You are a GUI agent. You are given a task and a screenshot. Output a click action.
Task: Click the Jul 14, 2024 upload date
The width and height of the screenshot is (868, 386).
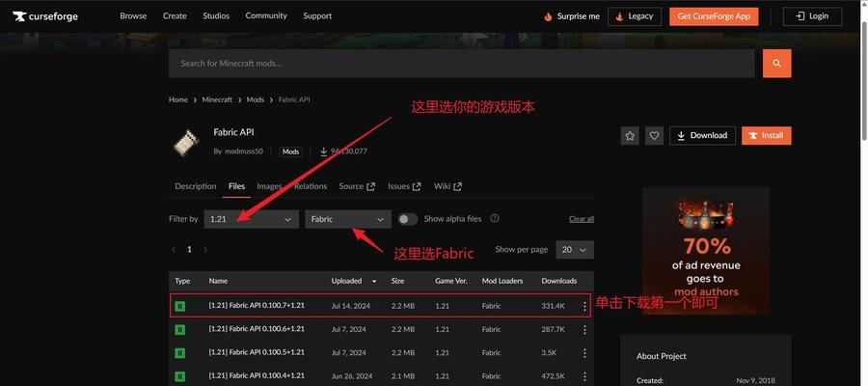[x=351, y=306]
